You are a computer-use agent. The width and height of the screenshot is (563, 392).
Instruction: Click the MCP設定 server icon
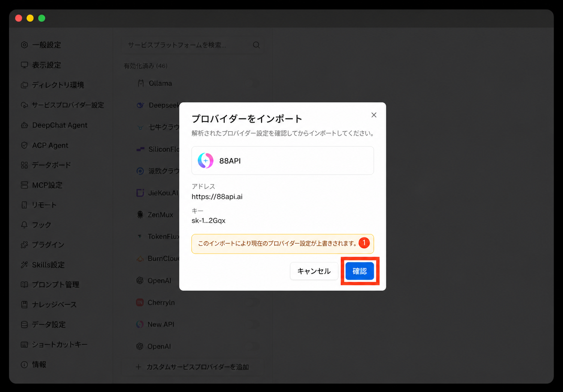click(24, 185)
